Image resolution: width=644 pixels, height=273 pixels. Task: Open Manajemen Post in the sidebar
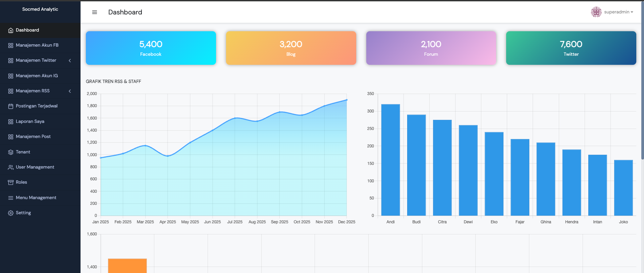pos(33,137)
